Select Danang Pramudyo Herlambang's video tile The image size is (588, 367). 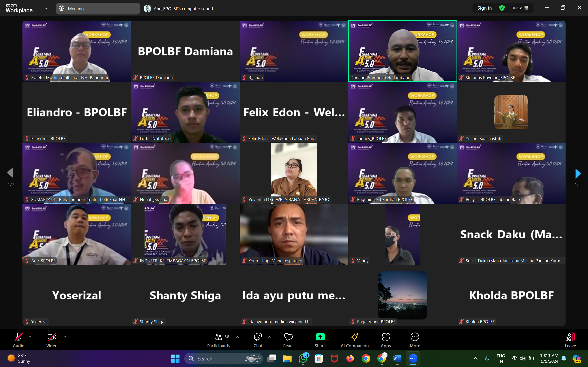(x=402, y=51)
